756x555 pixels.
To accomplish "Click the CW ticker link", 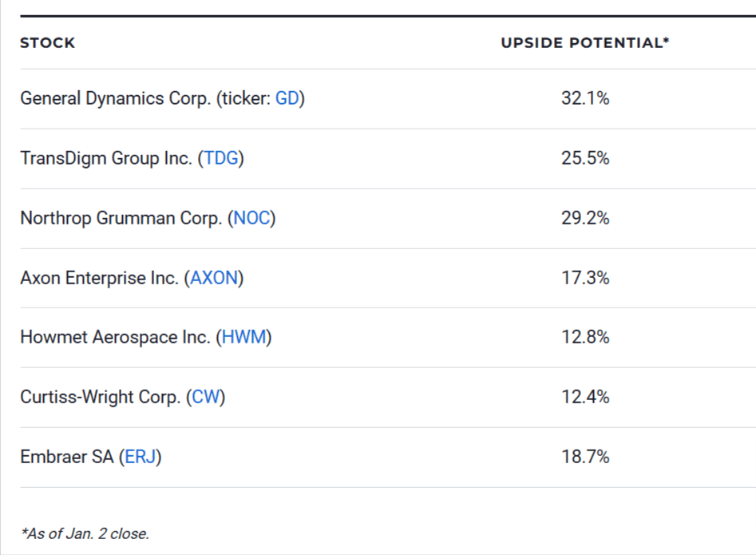I will [205, 397].
